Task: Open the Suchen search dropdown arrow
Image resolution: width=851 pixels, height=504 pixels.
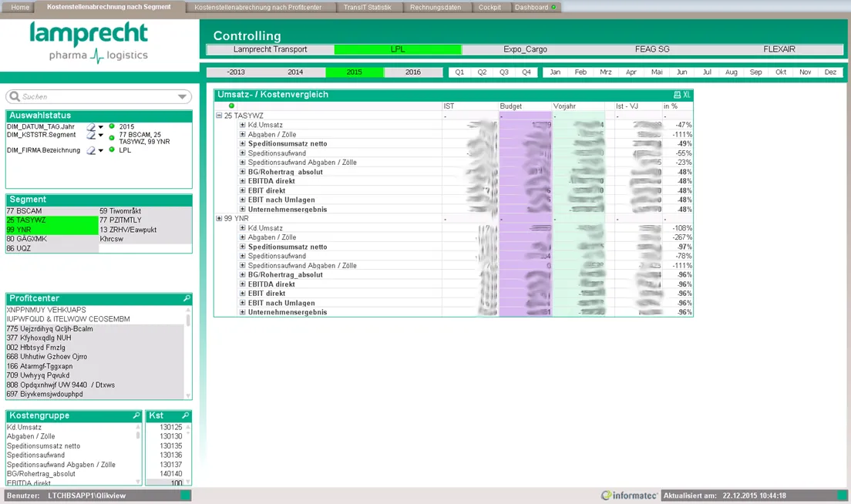Action: [x=183, y=97]
